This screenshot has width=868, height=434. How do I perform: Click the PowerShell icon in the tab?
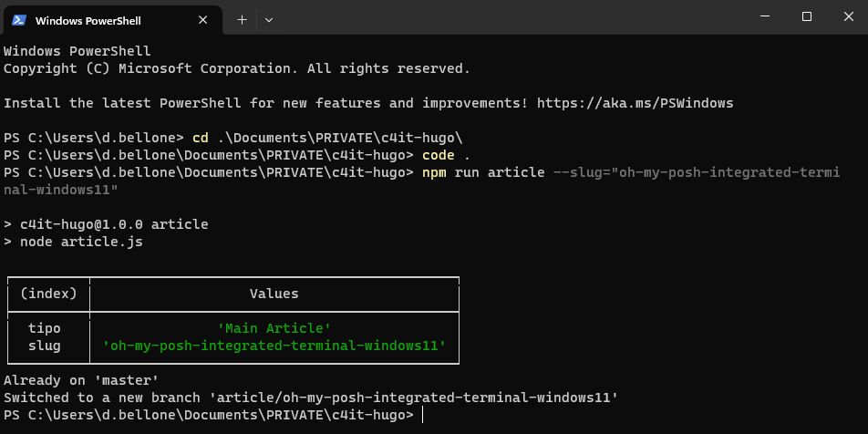click(18, 20)
